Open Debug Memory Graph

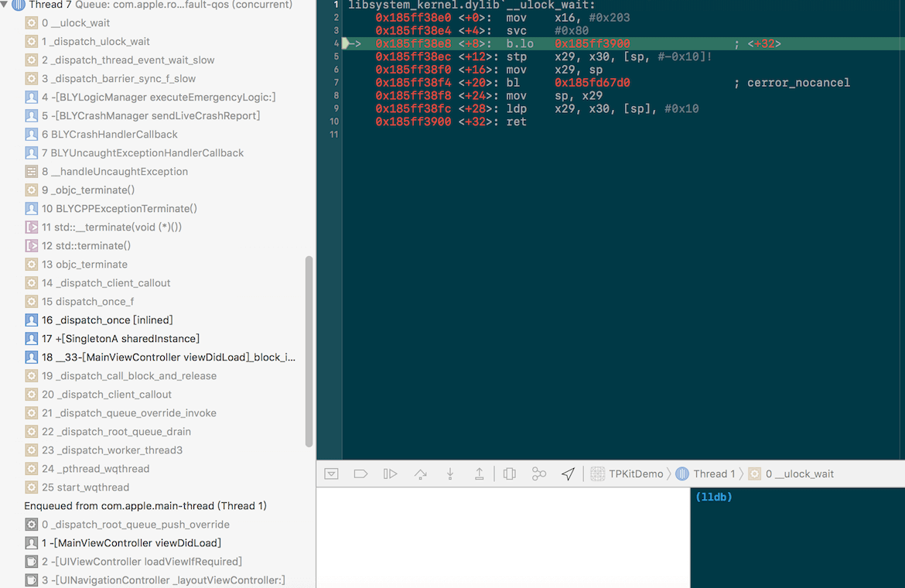(x=538, y=473)
